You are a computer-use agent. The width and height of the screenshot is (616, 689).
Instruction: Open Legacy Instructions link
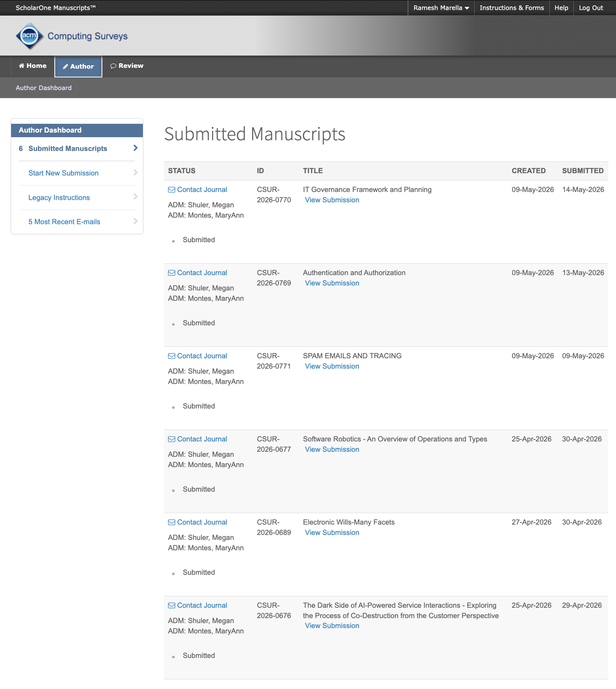[x=59, y=198]
